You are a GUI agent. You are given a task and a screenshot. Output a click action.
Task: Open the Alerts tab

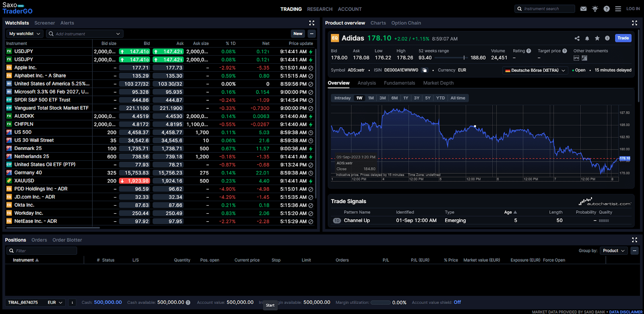[x=67, y=23]
